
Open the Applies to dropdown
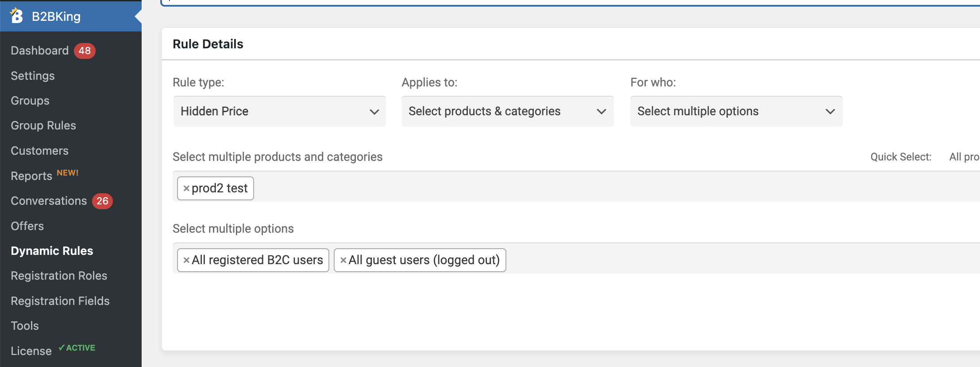tap(508, 111)
